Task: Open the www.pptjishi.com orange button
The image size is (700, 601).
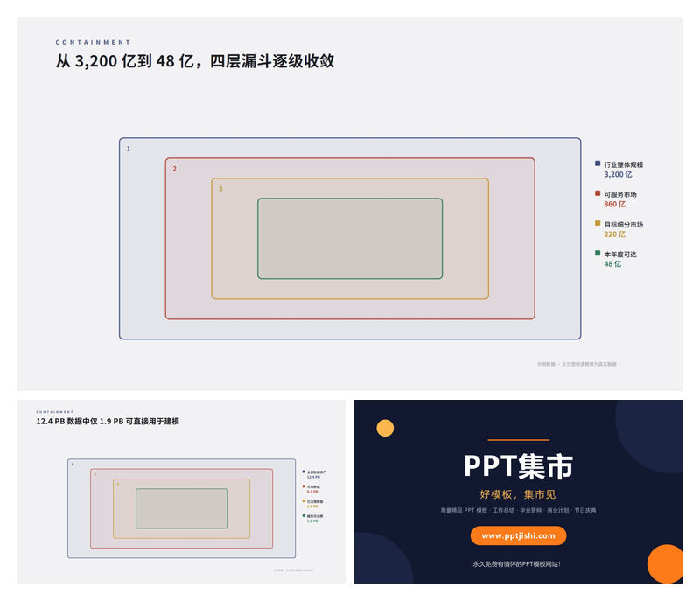Action: (x=518, y=535)
